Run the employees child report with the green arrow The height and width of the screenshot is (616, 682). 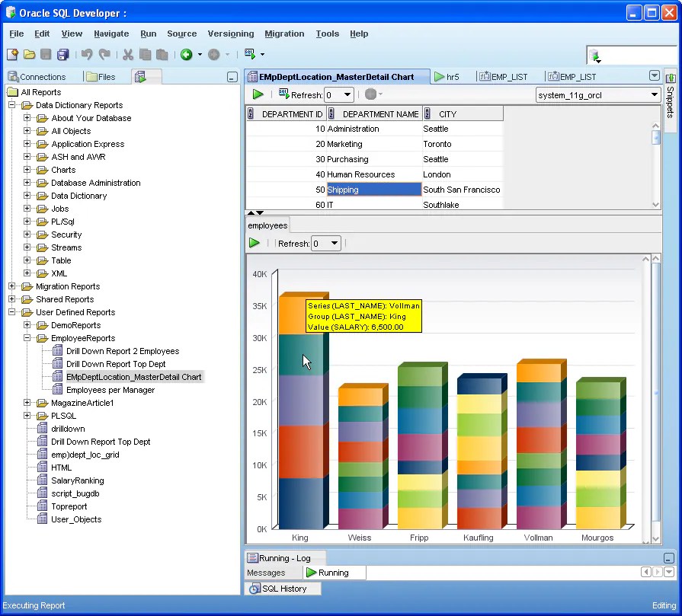tap(255, 243)
